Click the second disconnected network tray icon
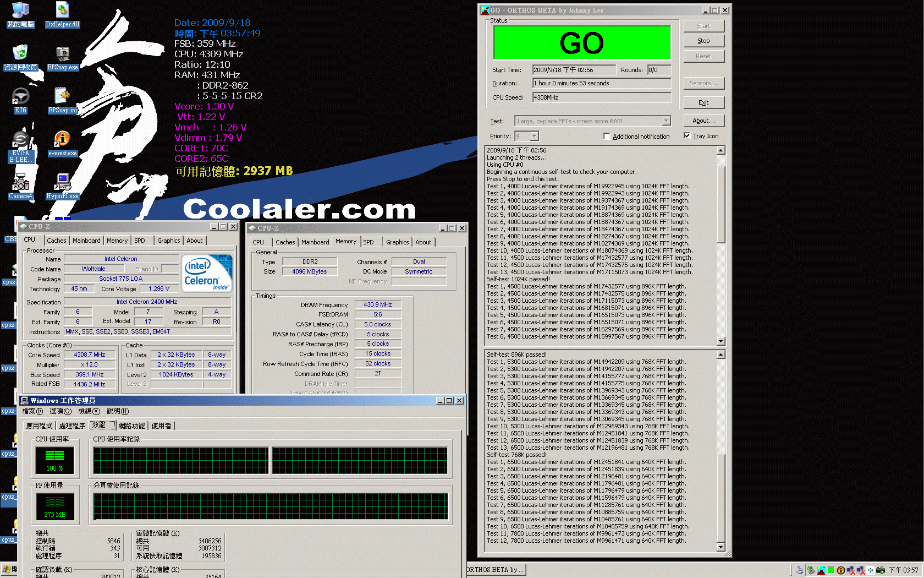924x578 pixels. coord(861,570)
